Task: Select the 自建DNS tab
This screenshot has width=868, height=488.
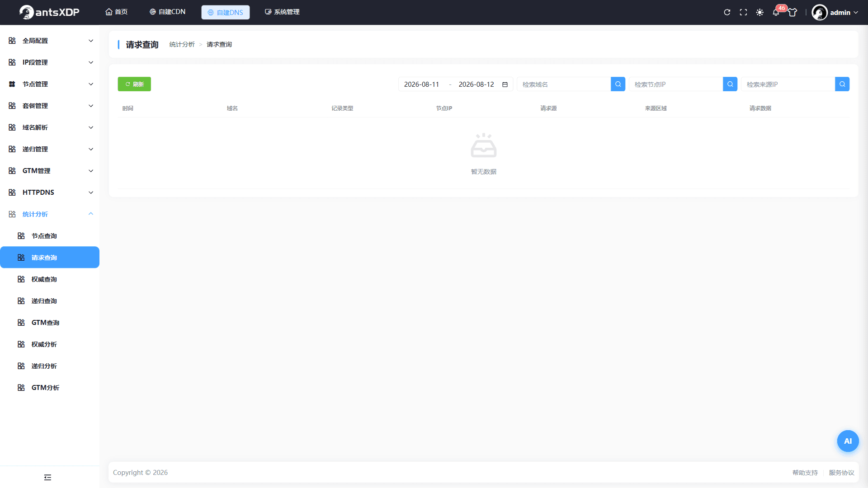Action: click(x=226, y=12)
